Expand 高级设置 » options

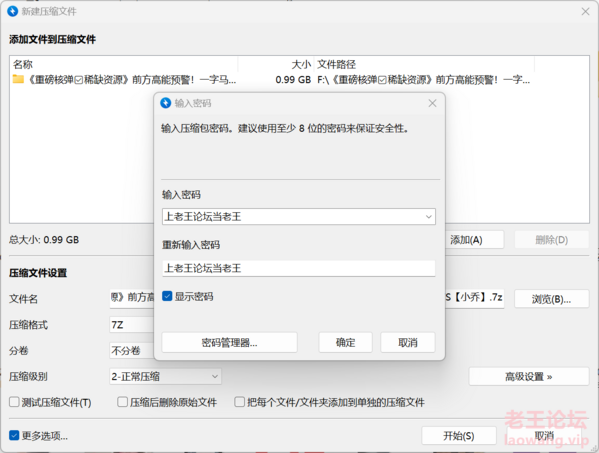(x=529, y=377)
